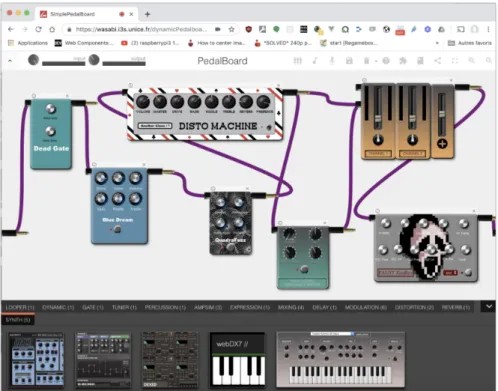The image size is (498, 391).
Task: Click the cast icon in browser toolbar
Action: [x=460, y=29]
